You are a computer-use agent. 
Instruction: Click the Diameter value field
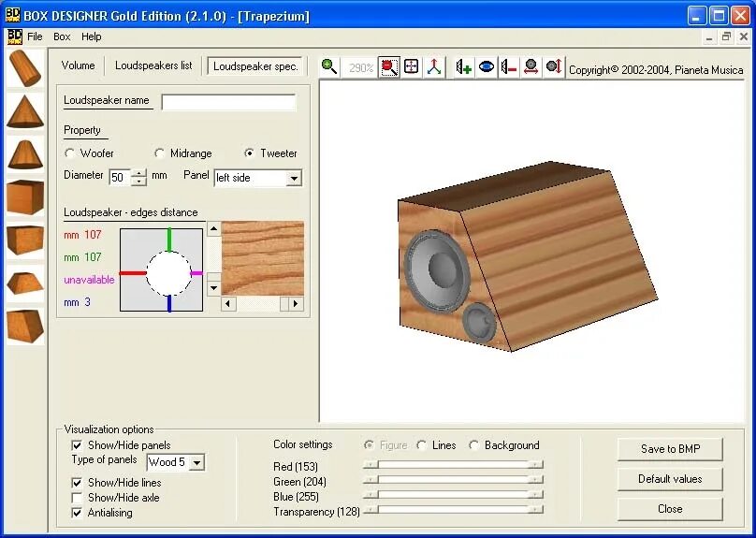point(121,178)
